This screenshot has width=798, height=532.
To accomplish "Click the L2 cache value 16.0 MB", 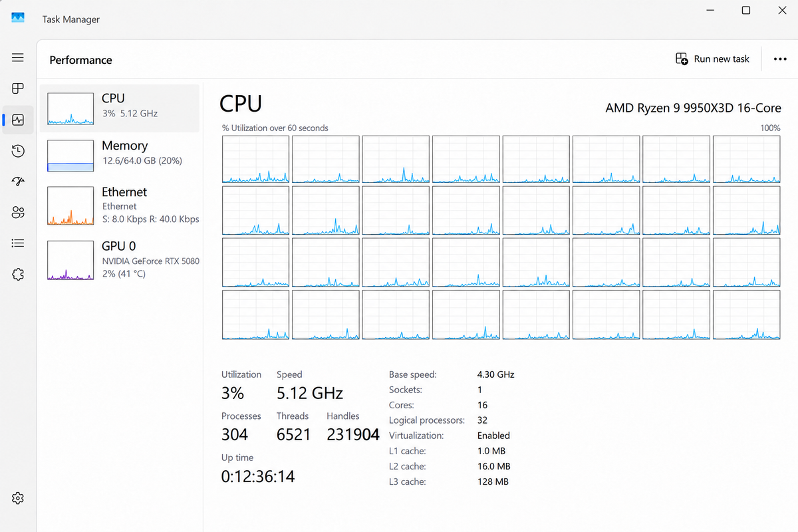I will coord(494,466).
